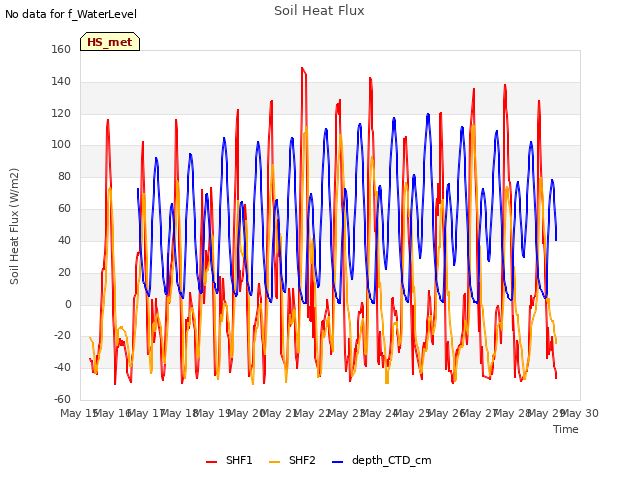Click the -20 y-axis tick label

tap(62, 336)
